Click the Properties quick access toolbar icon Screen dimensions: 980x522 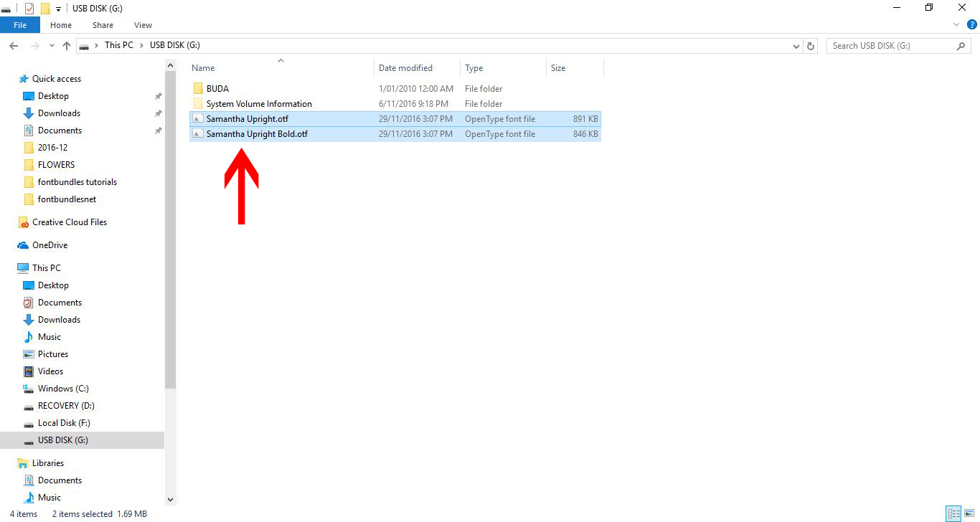(29, 8)
